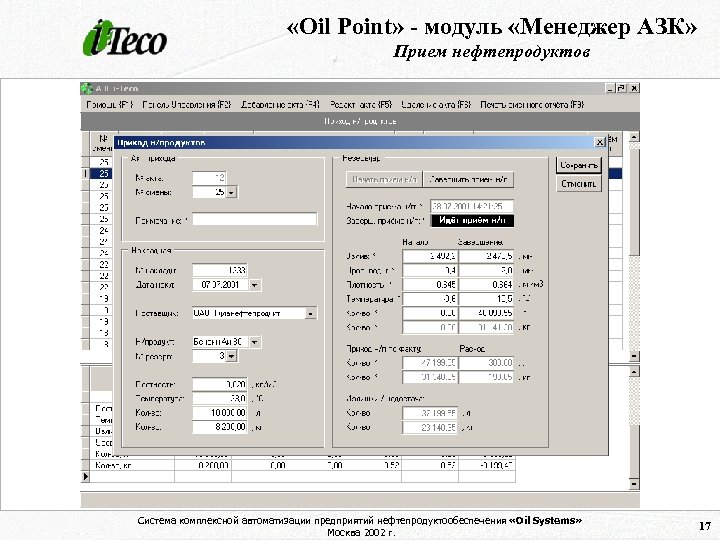This screenshot has height=540, width=720.
Task: Click the i-Teco application icon in title bar
Action: click(x=86, y=88)
